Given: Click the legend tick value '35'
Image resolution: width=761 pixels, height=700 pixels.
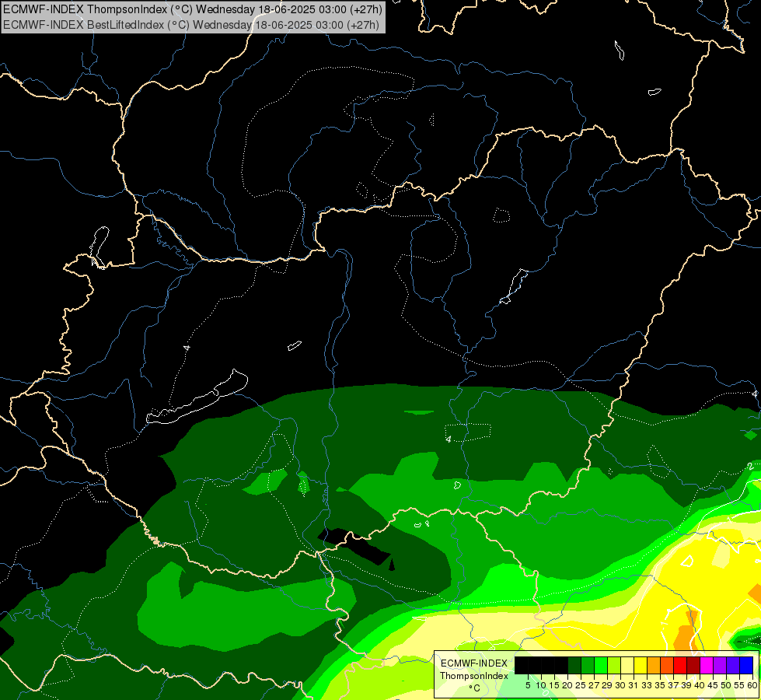Looking at the screenshot, I should click(x=660, y=685).
